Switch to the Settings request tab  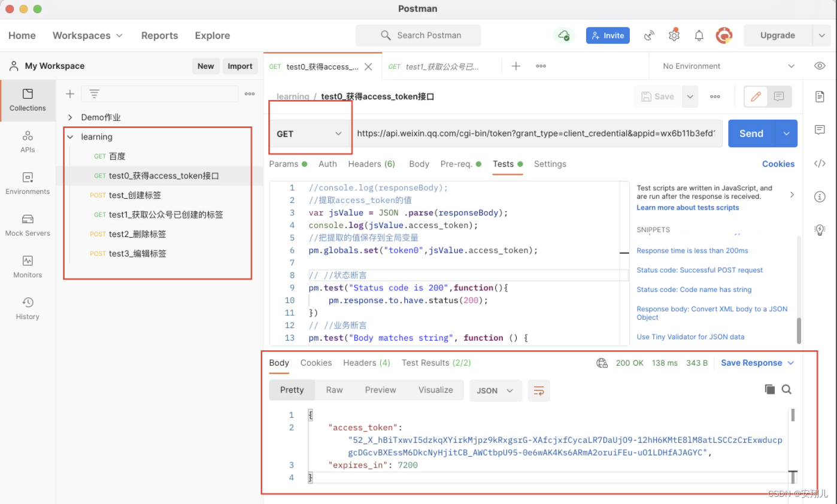tap(550, 164)
